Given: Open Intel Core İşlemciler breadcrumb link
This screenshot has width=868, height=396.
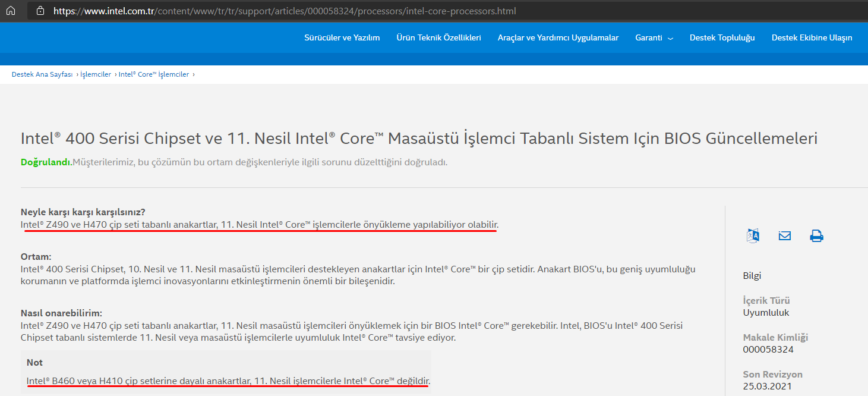Looking at the screenshot, I should [x=154, y=74].
